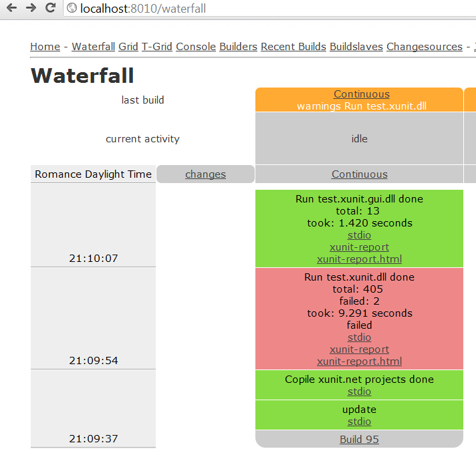476x449 pixels.
Task: Open stdio for Copile xunit.net projects
Action: [359, 392]
